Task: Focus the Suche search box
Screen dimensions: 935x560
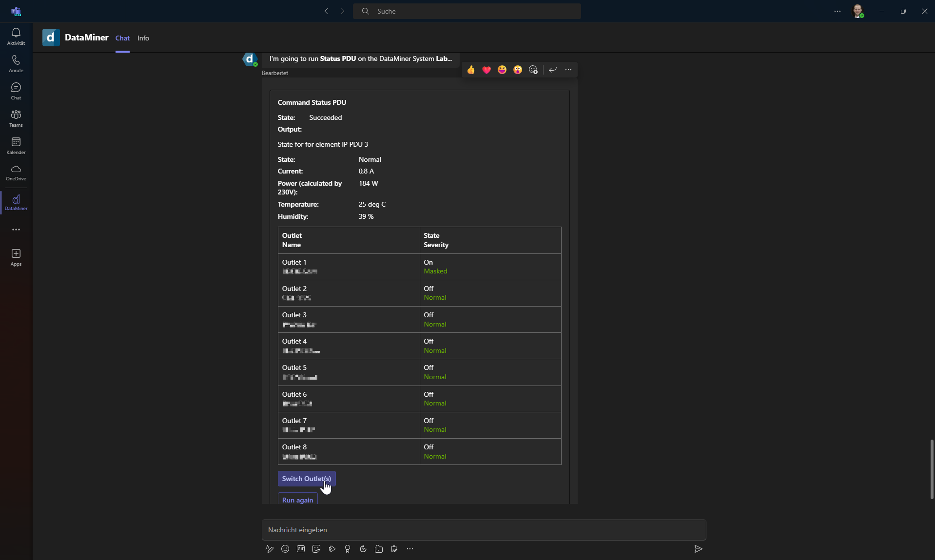Action: 467,11
